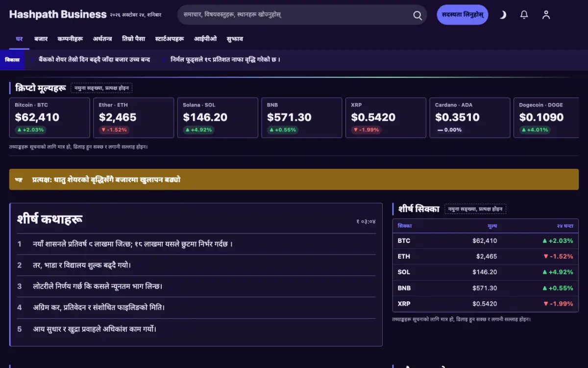588x368 pixels.
Task: Toggle dark mode with the moon icon
Action: point(503,15)
